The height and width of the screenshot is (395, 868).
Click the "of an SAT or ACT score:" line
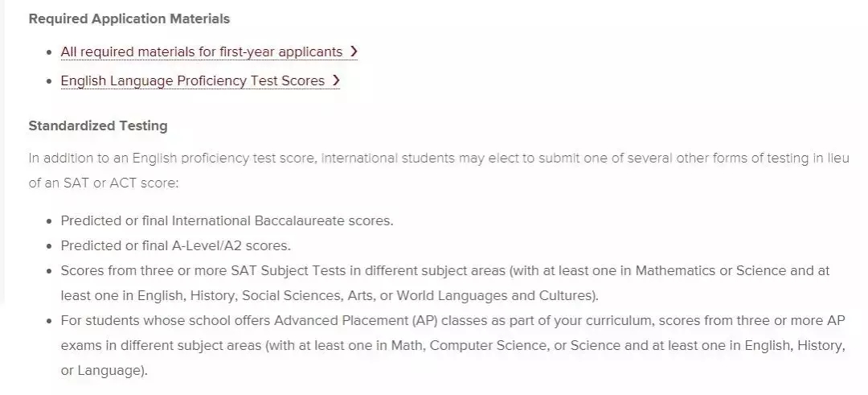104,183
